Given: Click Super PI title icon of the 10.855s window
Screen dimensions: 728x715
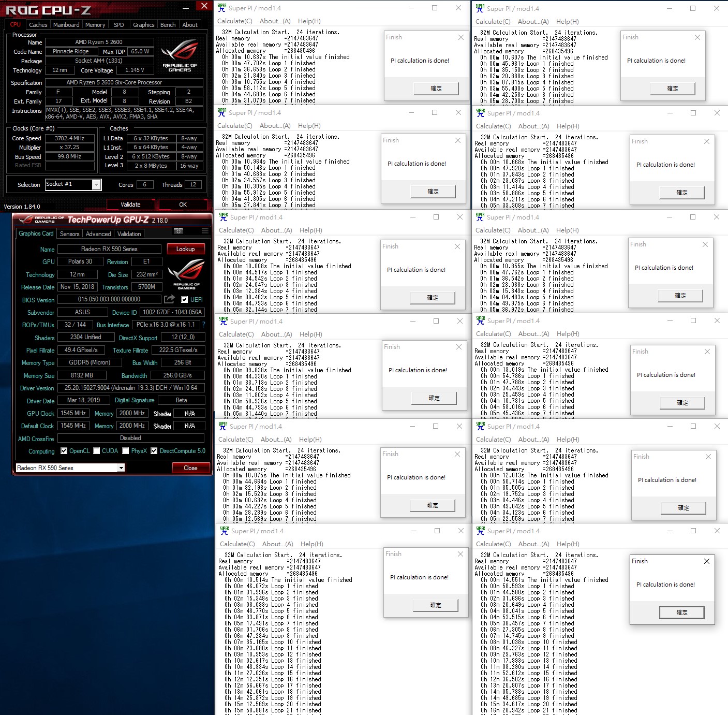Looking at the screenshot, I should pyautogui.click(x=480, y=217).
